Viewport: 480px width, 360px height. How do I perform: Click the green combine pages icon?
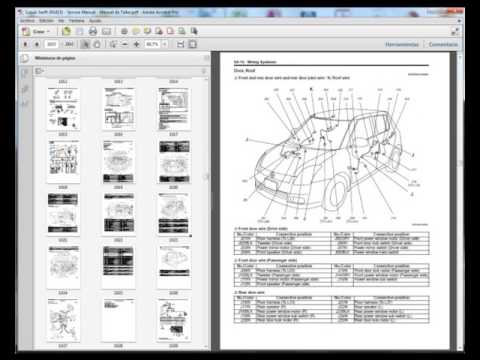click(x=182, y=31)
